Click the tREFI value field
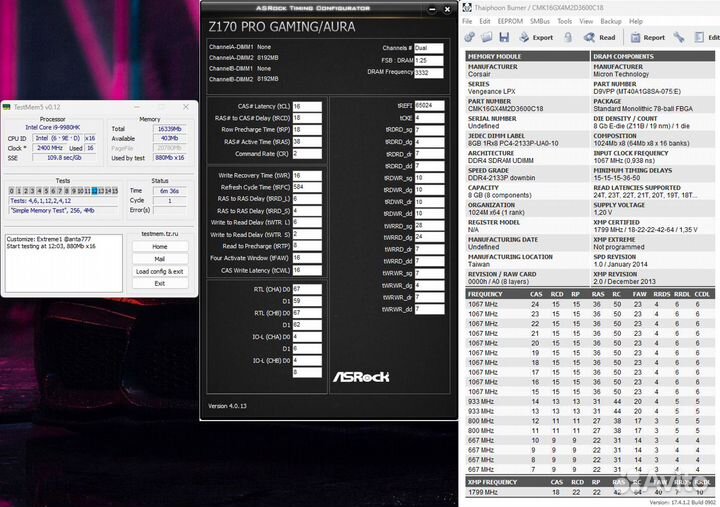The width and height of the screenshot is (720, 507). tap(429, 106)
